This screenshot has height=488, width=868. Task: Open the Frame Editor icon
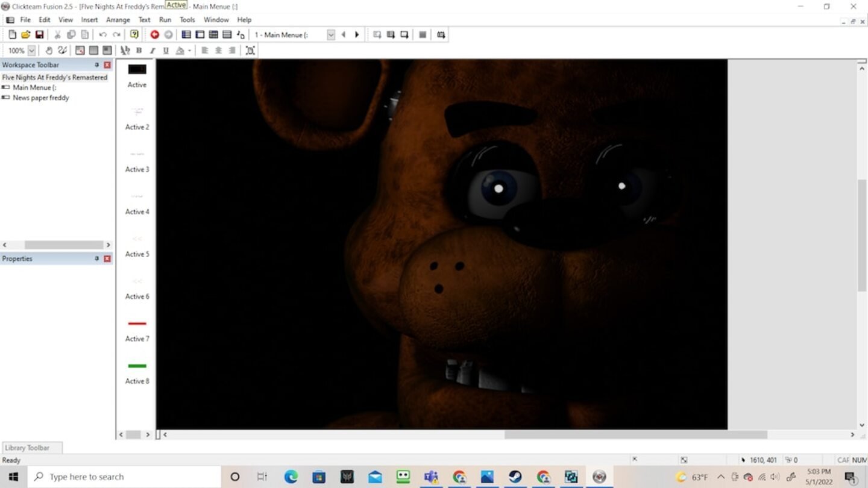[200, 35]
